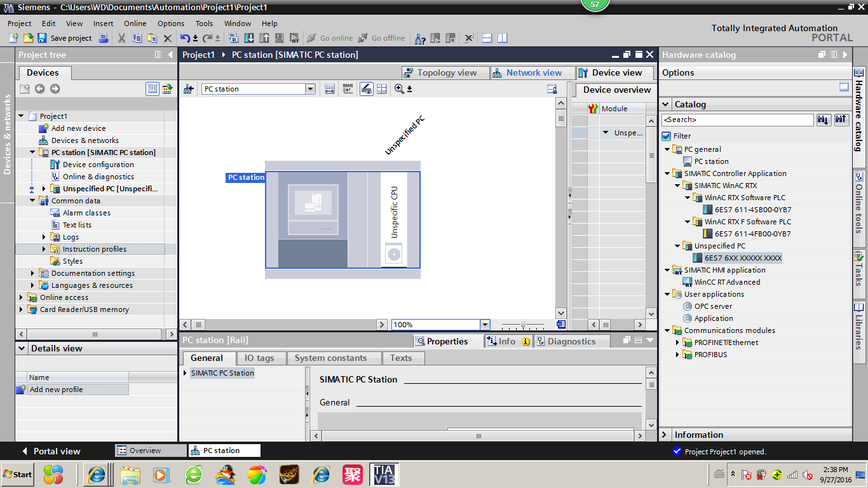
Task: Expand the Online access node
Action: 21,297
